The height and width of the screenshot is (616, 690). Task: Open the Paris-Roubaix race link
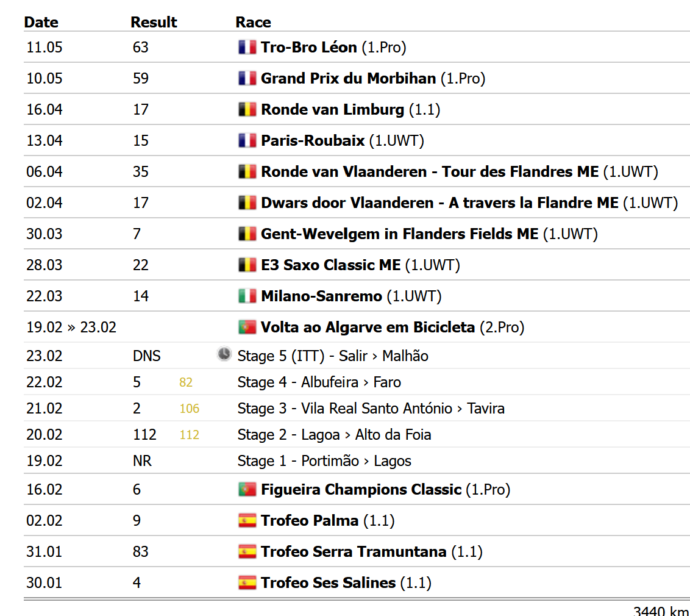coord(313,141)
